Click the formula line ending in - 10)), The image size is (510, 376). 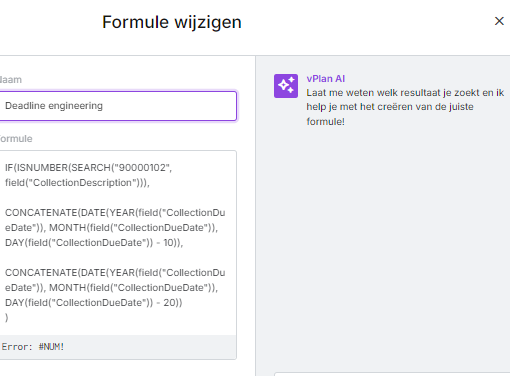94,243
